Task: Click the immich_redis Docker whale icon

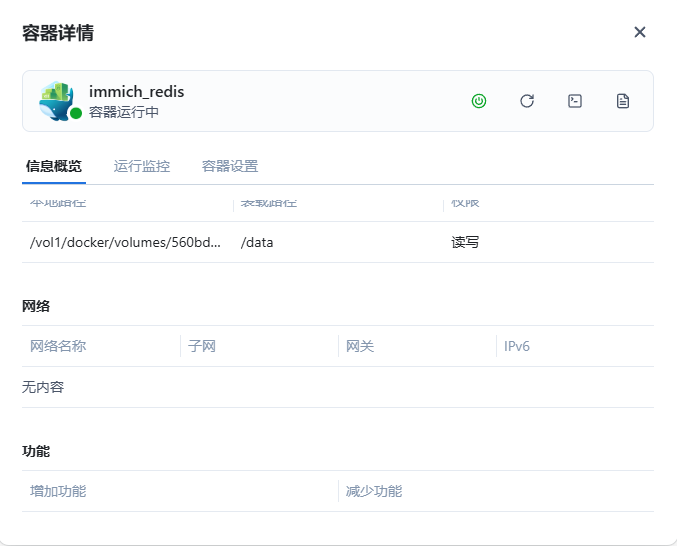Action: pos(57,100)
